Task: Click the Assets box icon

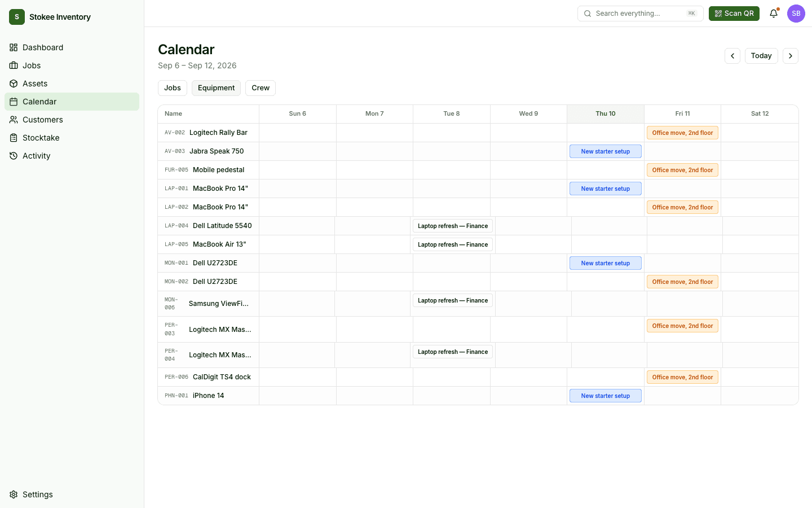Action: (x=14, y=84)
